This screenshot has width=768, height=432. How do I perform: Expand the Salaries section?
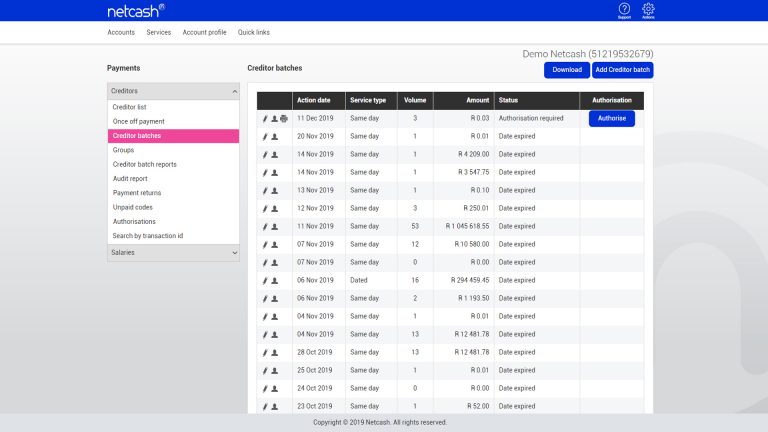(x=173, y=253)
